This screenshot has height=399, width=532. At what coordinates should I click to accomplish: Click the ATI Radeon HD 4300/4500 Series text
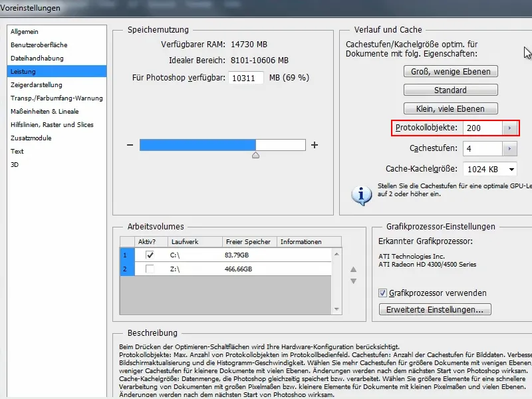coord(427,264)
